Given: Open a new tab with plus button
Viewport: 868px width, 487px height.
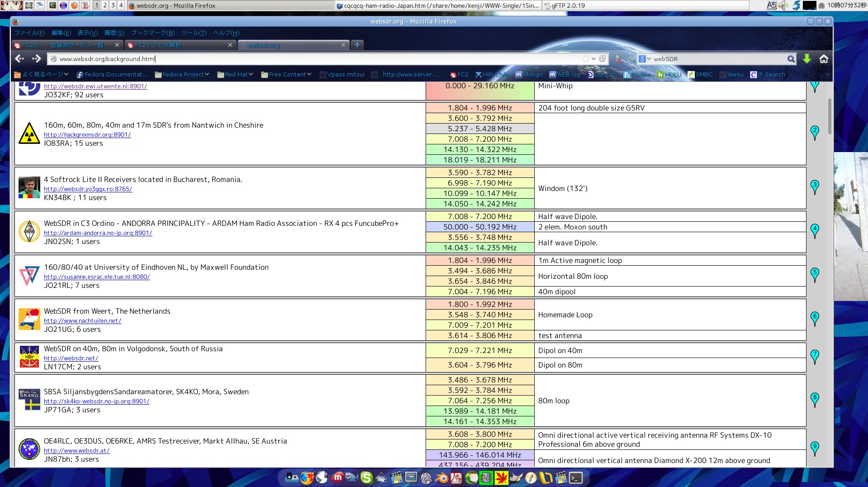Looking at the screenshot, I should (x=357, y=45).
